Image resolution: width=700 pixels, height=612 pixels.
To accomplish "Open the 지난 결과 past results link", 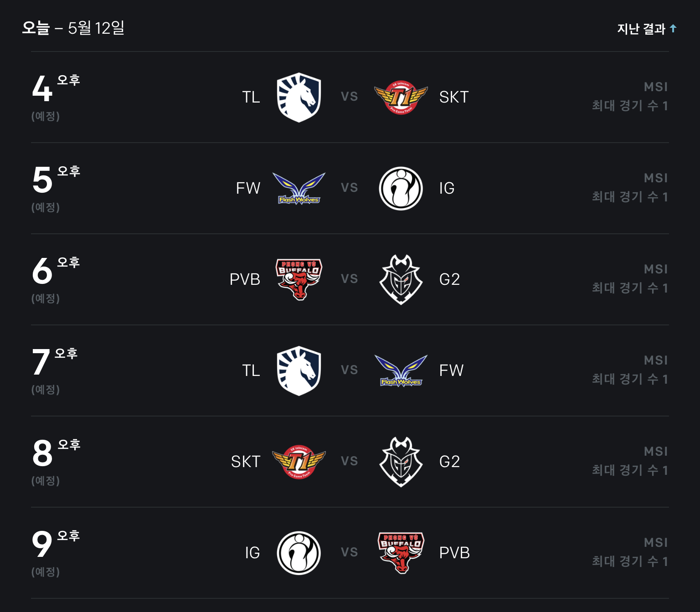I will click(x=641, y=29).
